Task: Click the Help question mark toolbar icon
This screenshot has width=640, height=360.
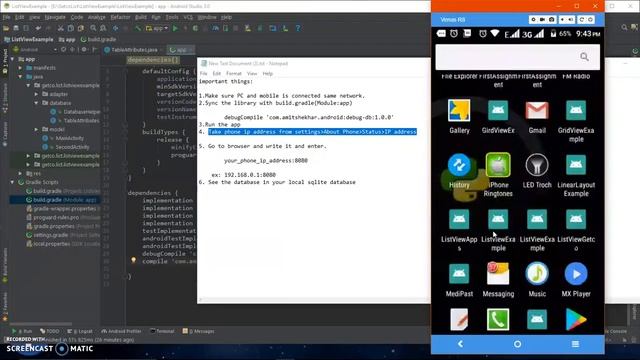Action: 298,28
